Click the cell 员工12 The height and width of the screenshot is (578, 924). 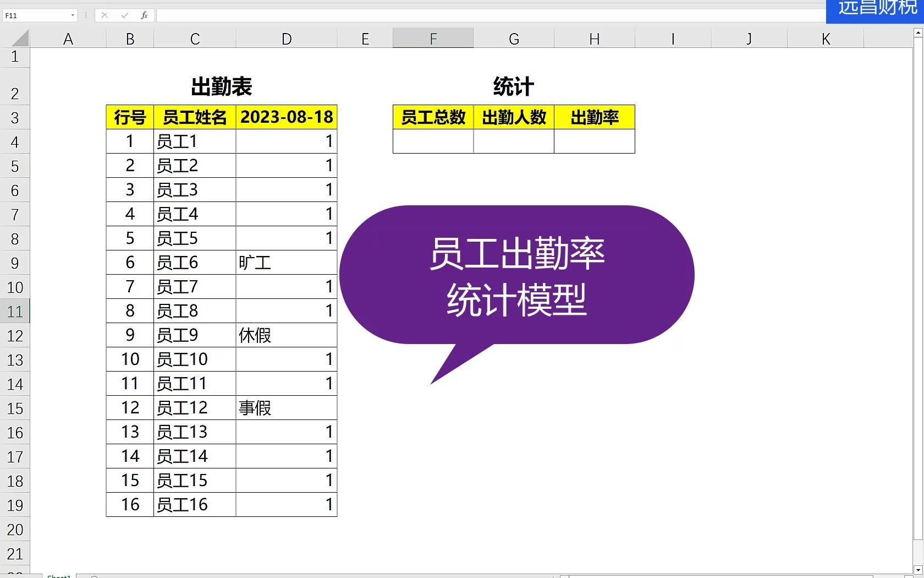(x=195, y=408)
